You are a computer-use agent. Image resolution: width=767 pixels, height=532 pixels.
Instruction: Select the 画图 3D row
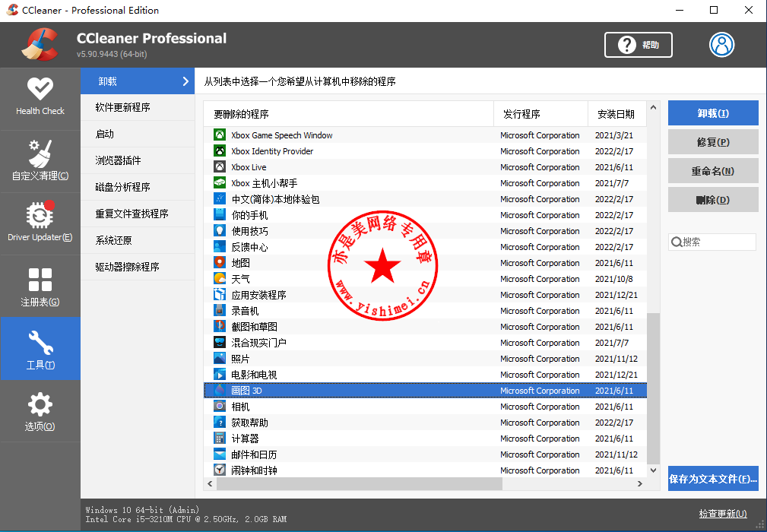425,390
